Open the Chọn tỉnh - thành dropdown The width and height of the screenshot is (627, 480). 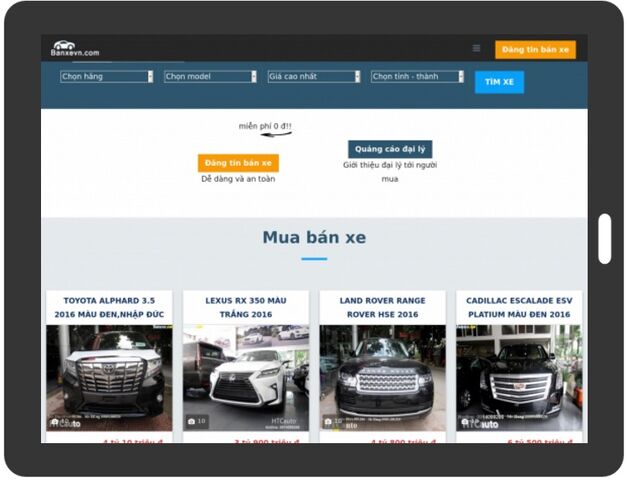pyautogui.click(x=417, y=76)
